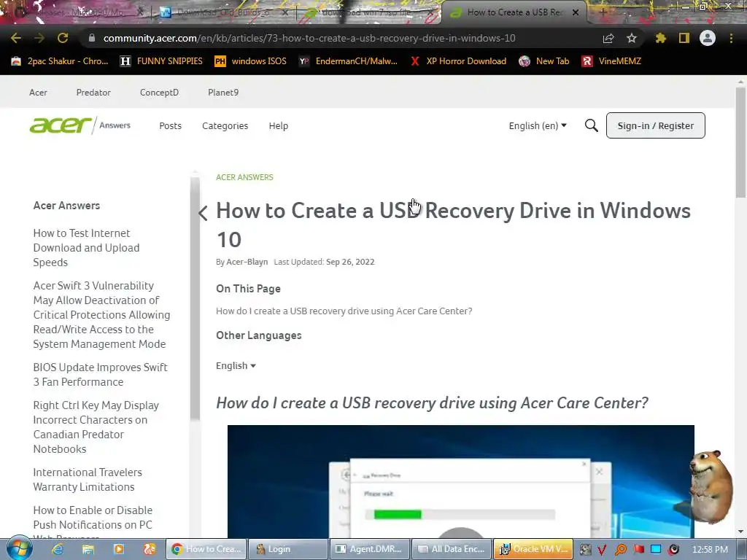This screenshot has height=560, width=747.
Task: Click the 12:58 PM system clock
Action: tap(710, 550)
